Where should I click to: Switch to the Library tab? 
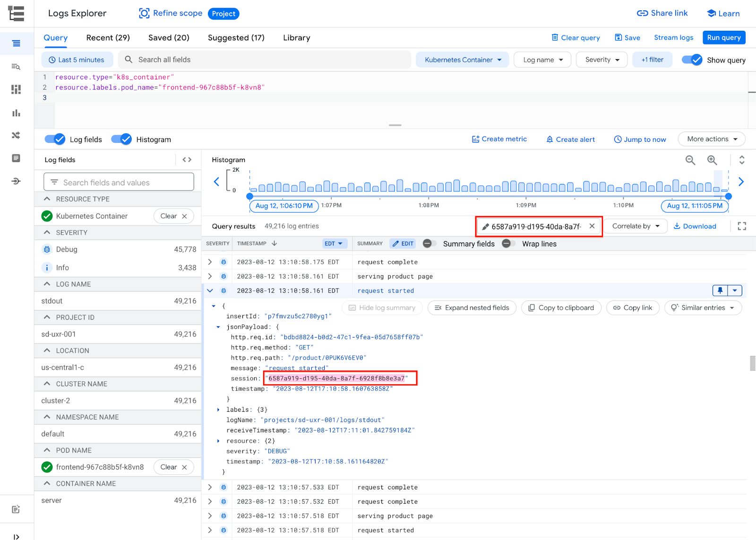[297, 38]
